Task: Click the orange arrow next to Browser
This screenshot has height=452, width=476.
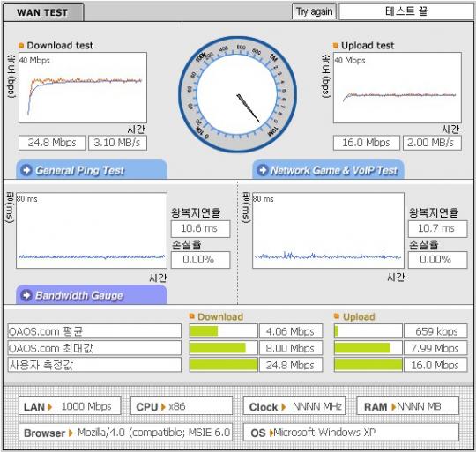Action: point(71,433)
